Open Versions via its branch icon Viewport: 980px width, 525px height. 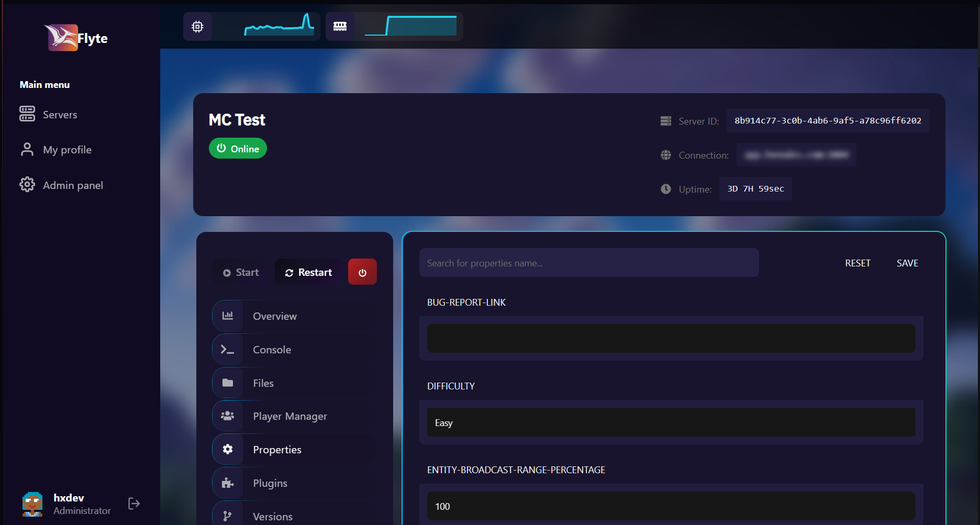(x=228, y=516)
